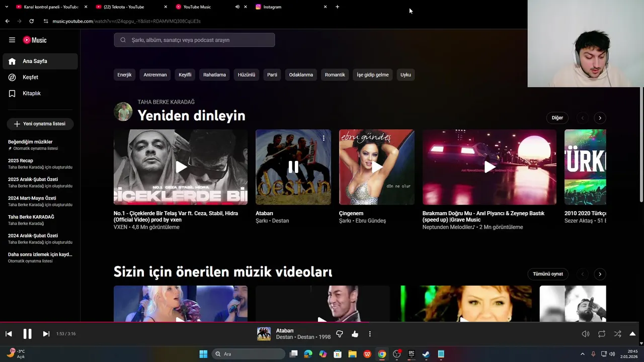Open three-dot menu on Atabarı card

tap(324, 138)
